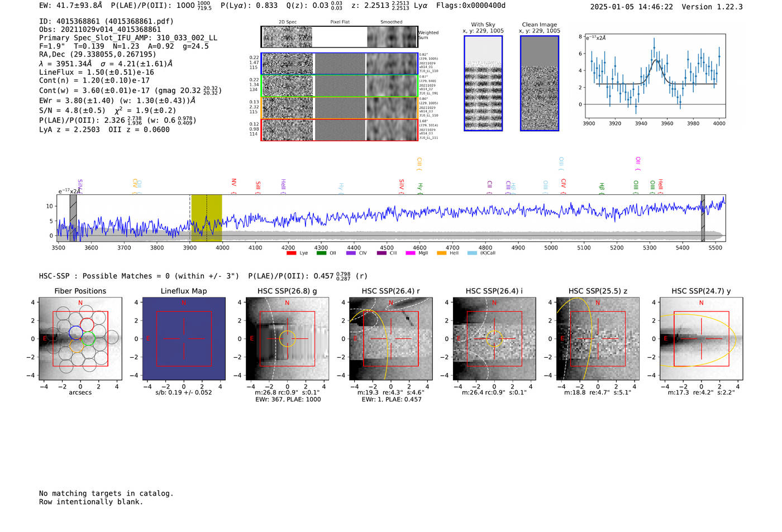Select the green-outlined fiber spectrum row
The width and height of the screenshot is (782, 532).
[339, 85]
